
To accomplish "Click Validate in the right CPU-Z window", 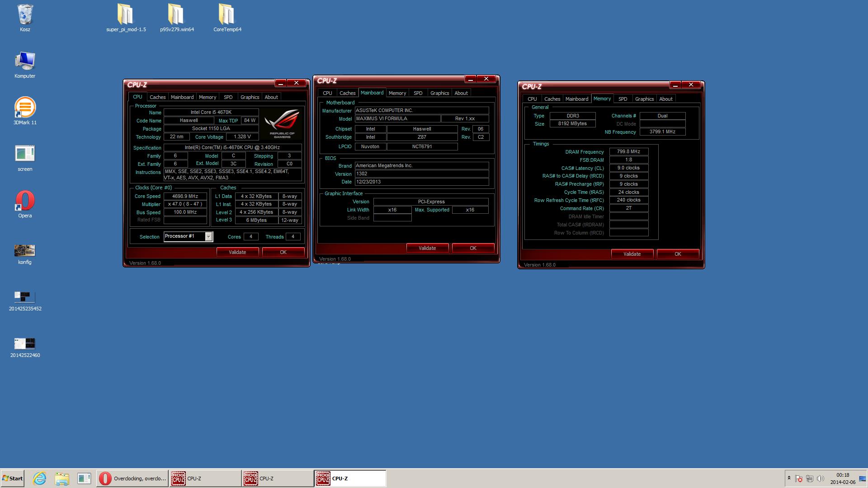I will 632,254.
